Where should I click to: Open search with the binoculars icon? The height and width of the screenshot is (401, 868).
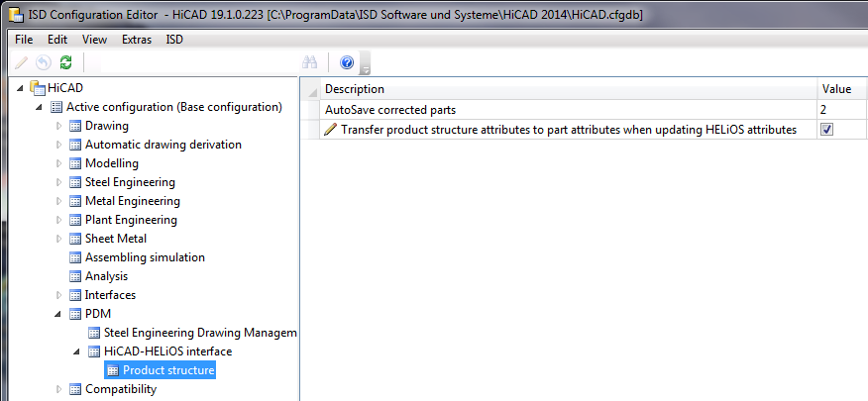coord(309,62)
